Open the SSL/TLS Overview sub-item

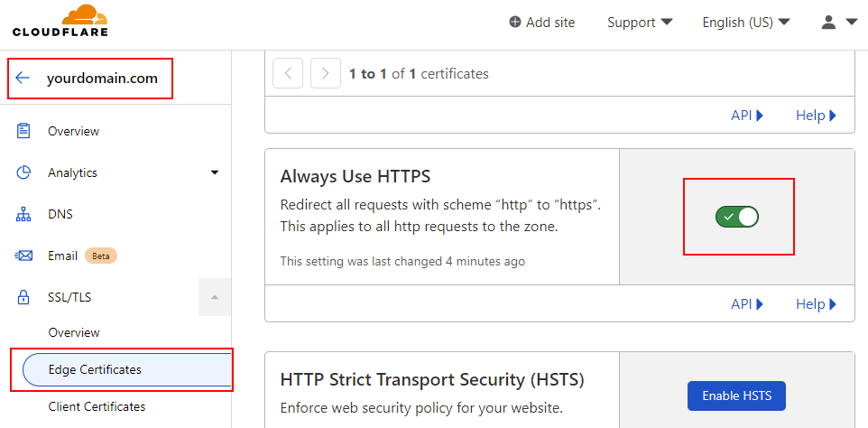(x=74, y=332)
